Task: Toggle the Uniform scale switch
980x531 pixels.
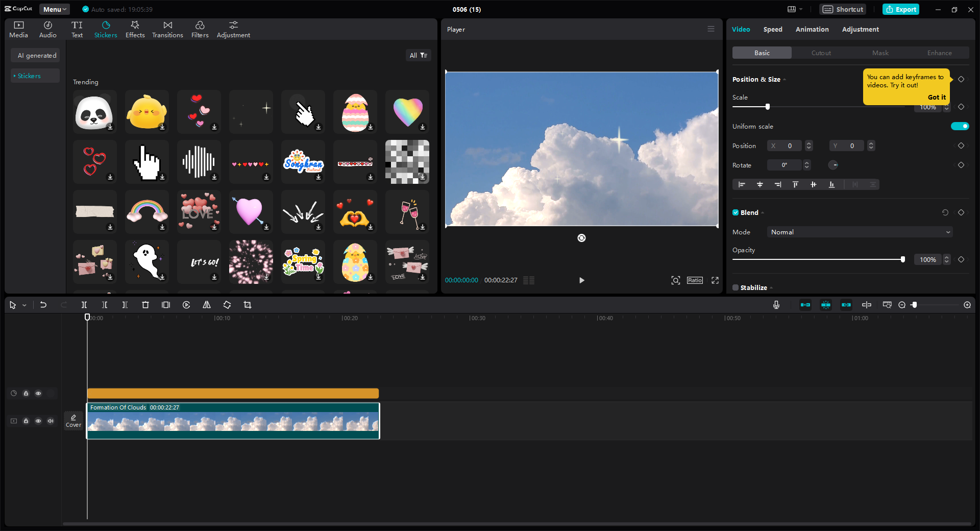Action: click(x=960, y=126)
